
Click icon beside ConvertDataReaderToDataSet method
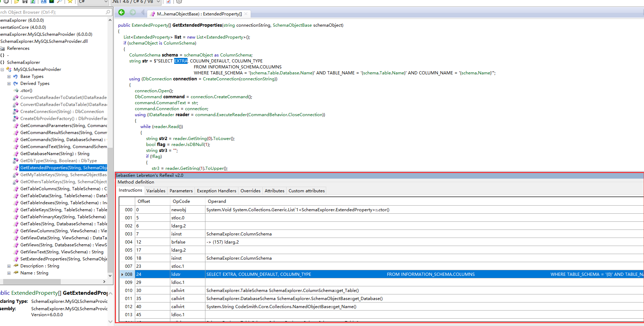(15, 98)
